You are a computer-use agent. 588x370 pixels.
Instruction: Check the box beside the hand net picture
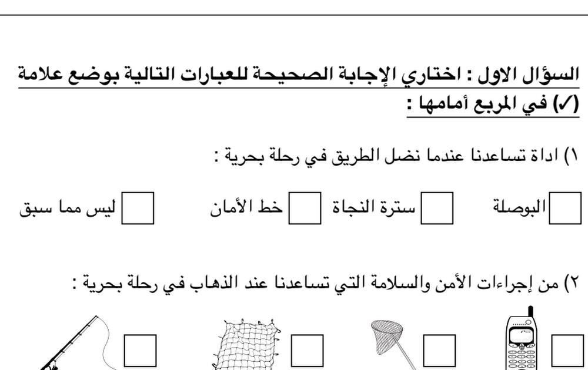pyautogui.click(x=439, y=351)
